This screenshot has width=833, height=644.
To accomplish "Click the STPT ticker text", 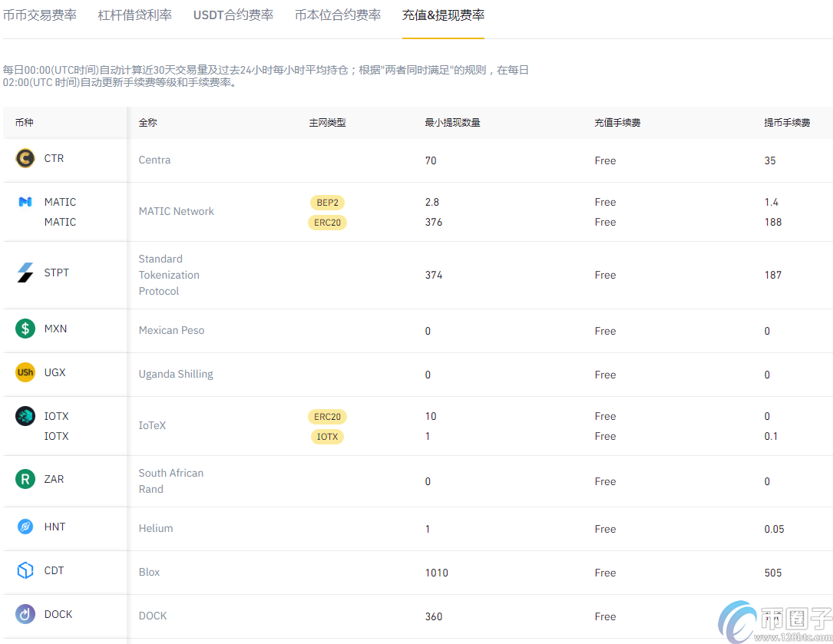I will click(x=56, y=272).
